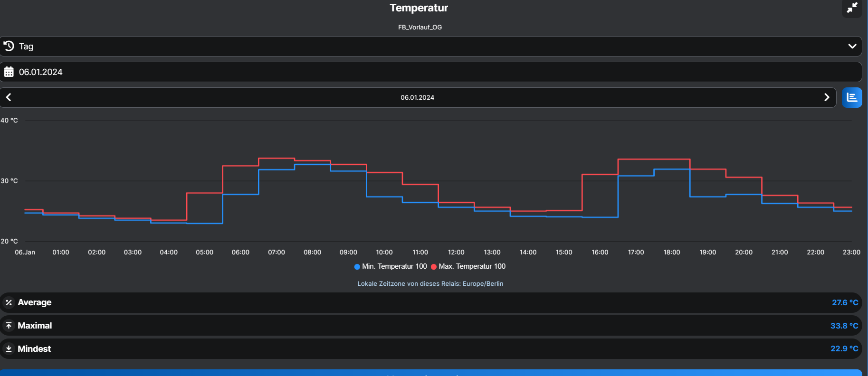Screen dimensions: 868x376
Task: Select the Maximal statistics row
Action: click(x=431, y=326)
